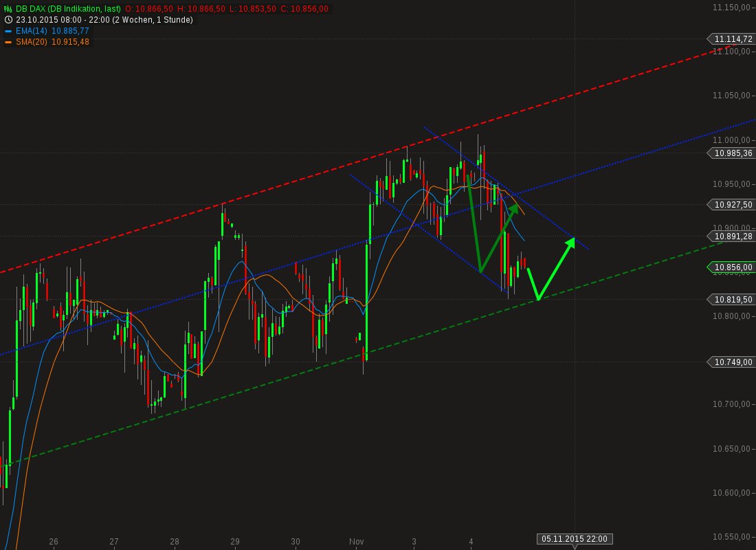Click the 05.11.2015 22:00 time marker
Screen dimensions: 756x550
point(575,539)
